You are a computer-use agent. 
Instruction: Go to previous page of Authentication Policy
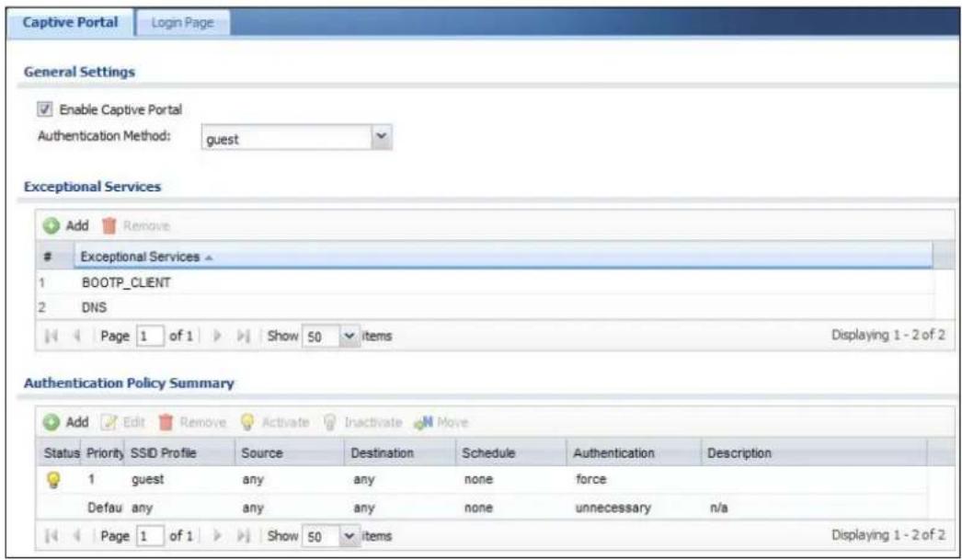77,536
